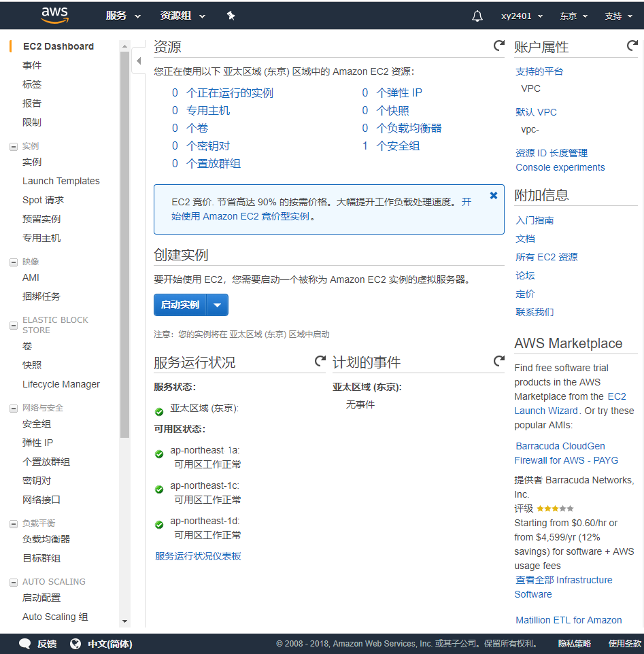Viewport: 644px width, 654px height.
Task: Open Matillion ETL for Amazon link
Action: coord(569,620)
